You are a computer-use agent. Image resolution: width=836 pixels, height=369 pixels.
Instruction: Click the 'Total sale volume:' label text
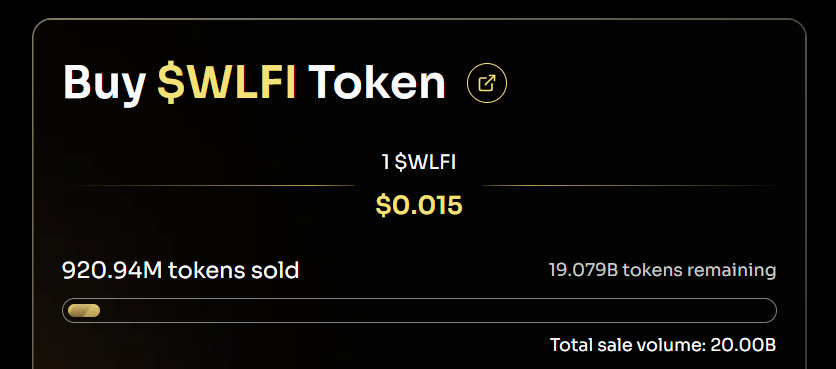[628, 345]
